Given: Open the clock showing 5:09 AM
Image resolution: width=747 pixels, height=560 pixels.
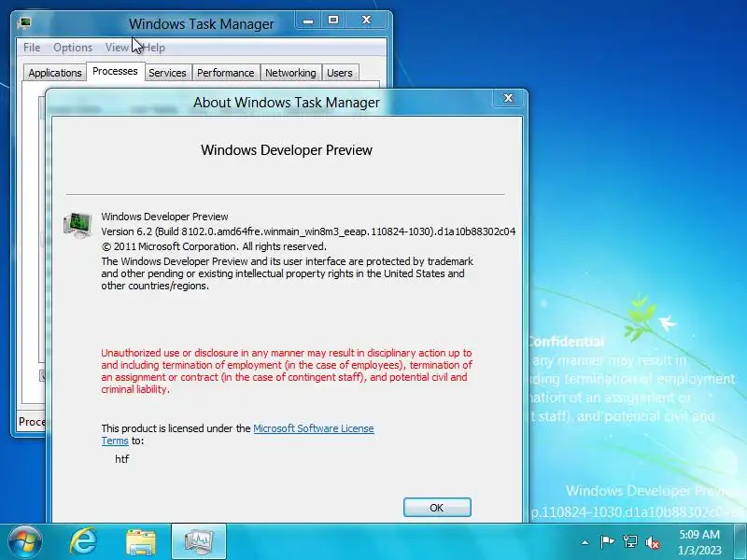Looking at the screenshot, I should pos(698,542).
